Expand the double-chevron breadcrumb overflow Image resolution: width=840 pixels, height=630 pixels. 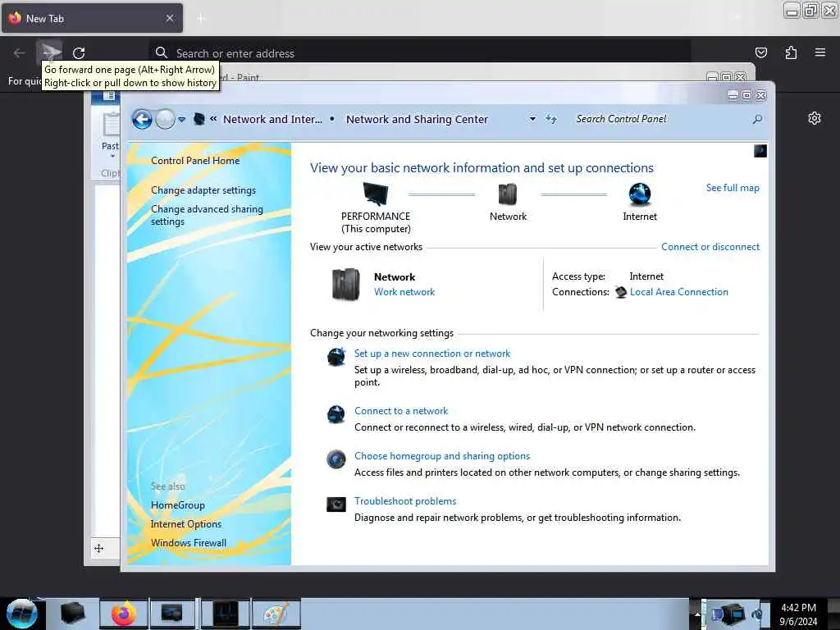[x=213, y=119]
